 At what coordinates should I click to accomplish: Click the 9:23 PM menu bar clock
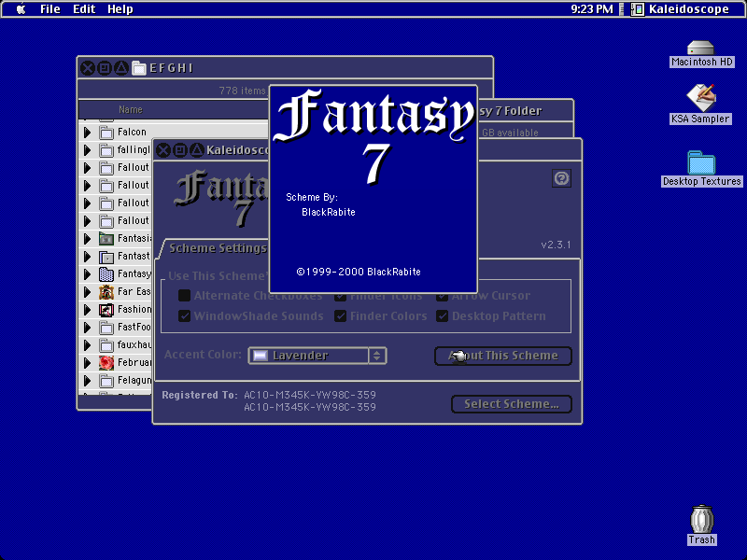coord(592,9)
